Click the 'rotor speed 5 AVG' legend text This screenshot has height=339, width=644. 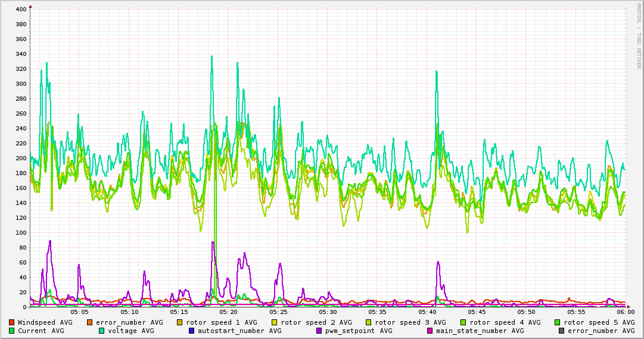(x=599, y=322)
